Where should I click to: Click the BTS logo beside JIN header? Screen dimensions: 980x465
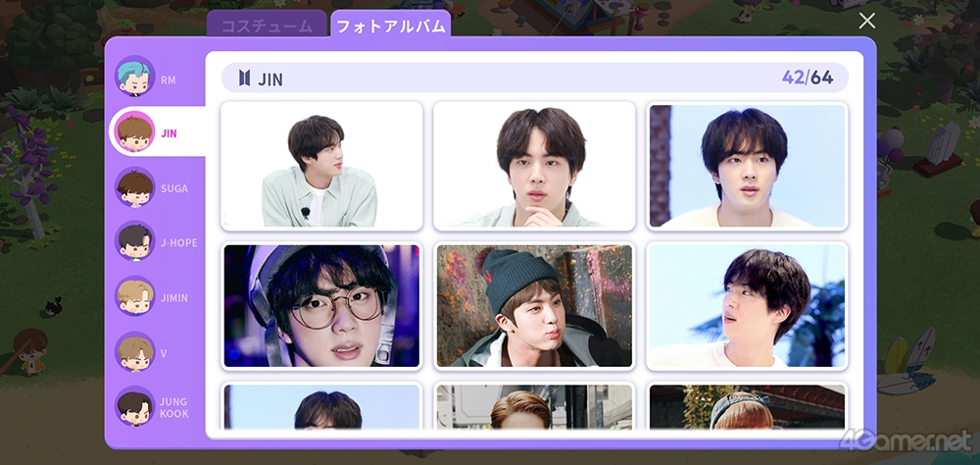[244, 78]
